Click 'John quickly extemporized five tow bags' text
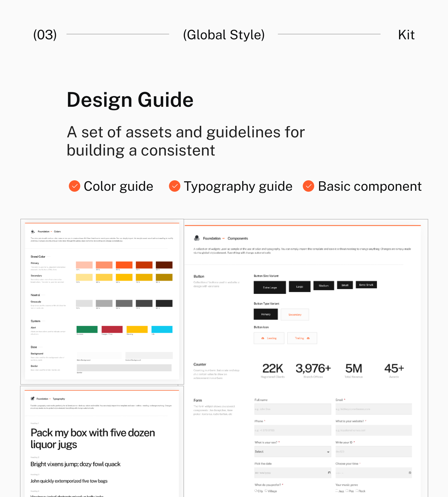The image size is (448, 497). point(69,481)
